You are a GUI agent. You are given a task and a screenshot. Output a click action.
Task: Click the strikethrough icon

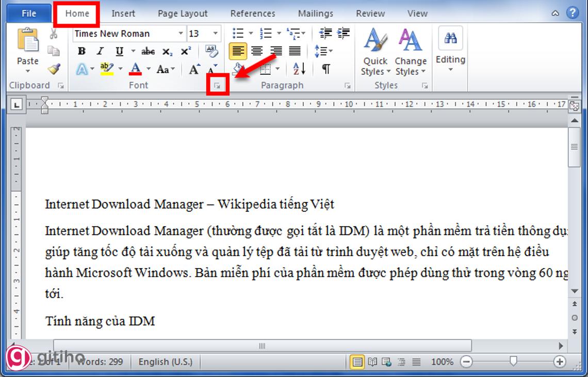148,51
